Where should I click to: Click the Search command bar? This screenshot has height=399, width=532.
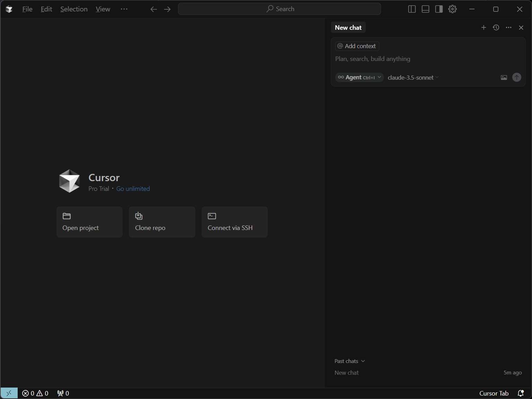pos(280,9)
